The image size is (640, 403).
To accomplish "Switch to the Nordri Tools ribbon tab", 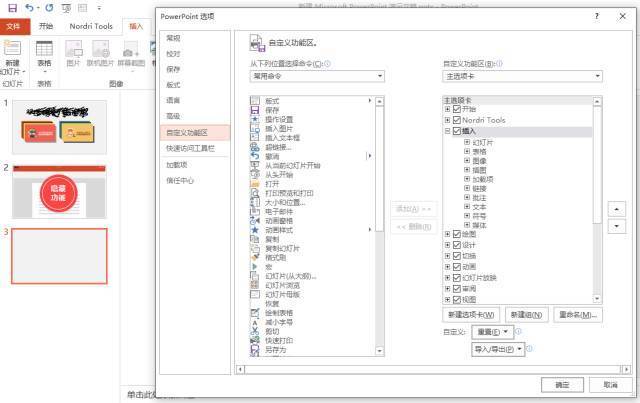I will [x=91, y=27].
